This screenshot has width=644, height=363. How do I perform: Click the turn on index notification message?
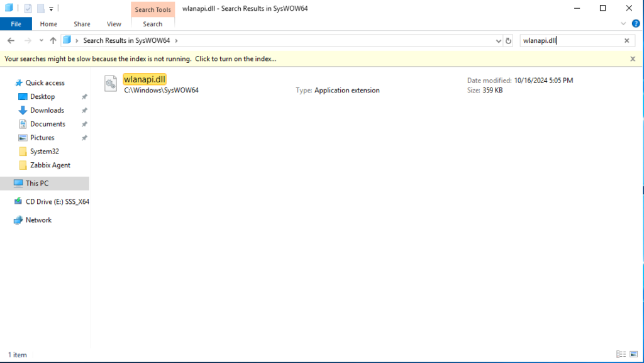(140, 59)
